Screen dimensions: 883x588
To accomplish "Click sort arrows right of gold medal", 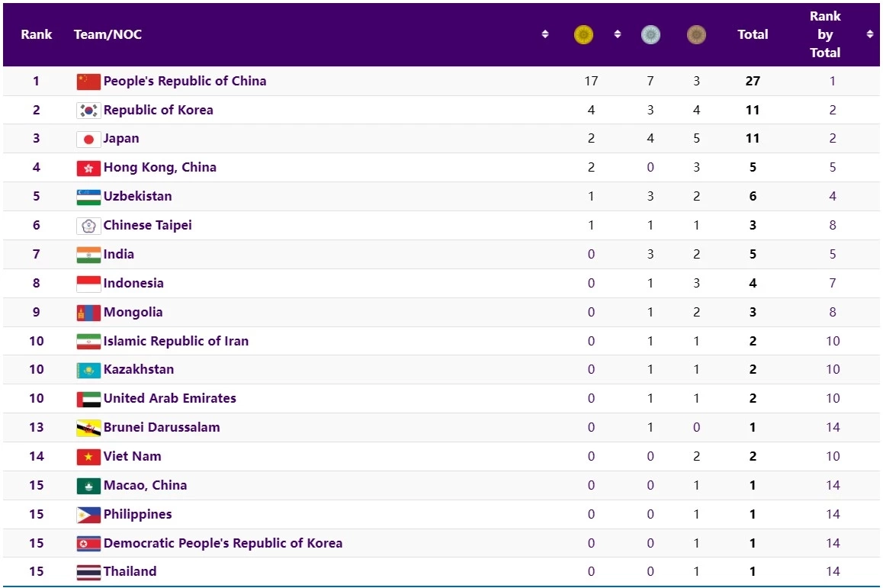I will pyautogui.click(x=618, y=34).
